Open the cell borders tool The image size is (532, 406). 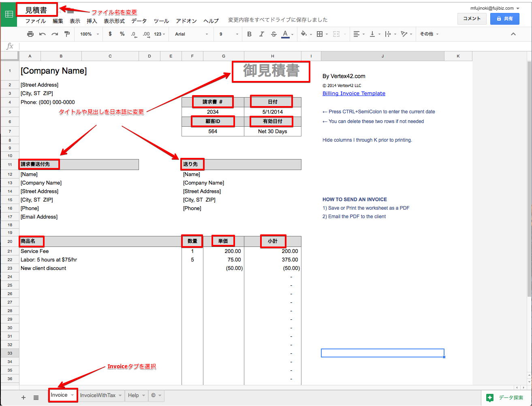pyautogui.click(x=320, y=34)
